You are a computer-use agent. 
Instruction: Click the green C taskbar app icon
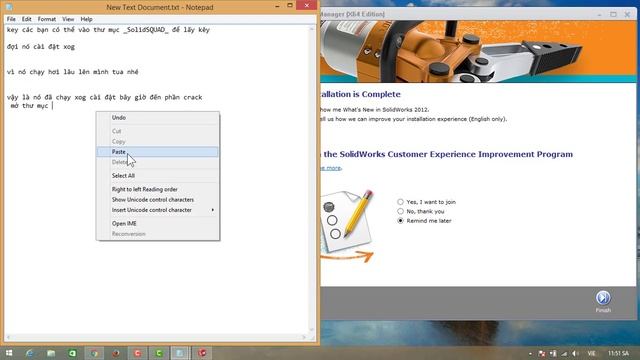[159, 353]
